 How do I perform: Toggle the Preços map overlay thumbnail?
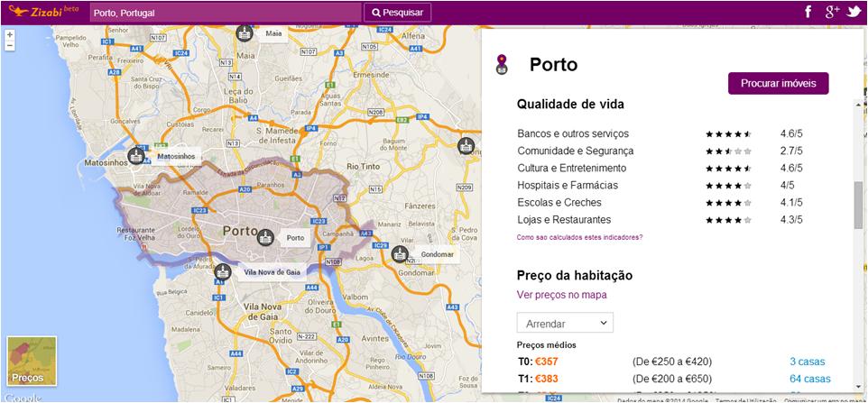(32, 361)
